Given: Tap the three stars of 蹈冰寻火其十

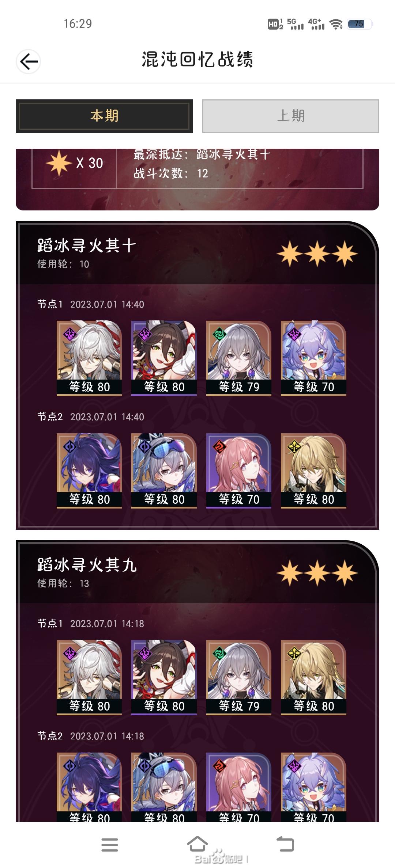Looking at the screenshot, I should (x=317, y=254).
